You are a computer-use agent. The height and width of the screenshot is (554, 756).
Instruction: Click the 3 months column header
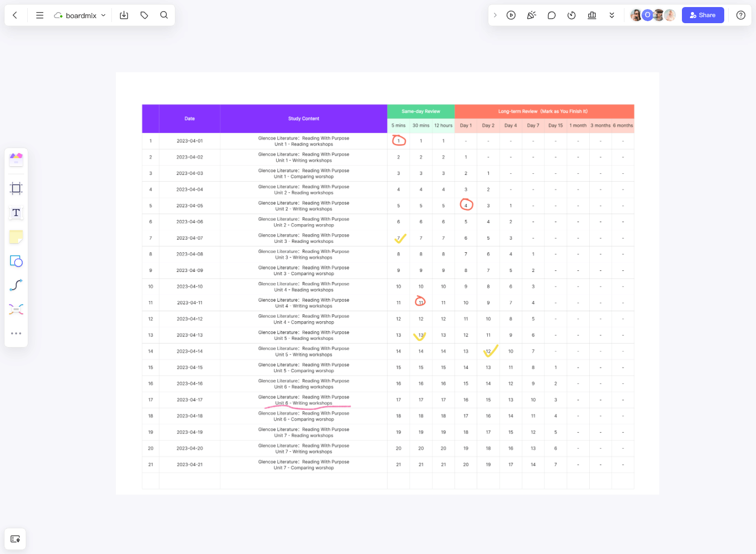(x=600, y=125)
